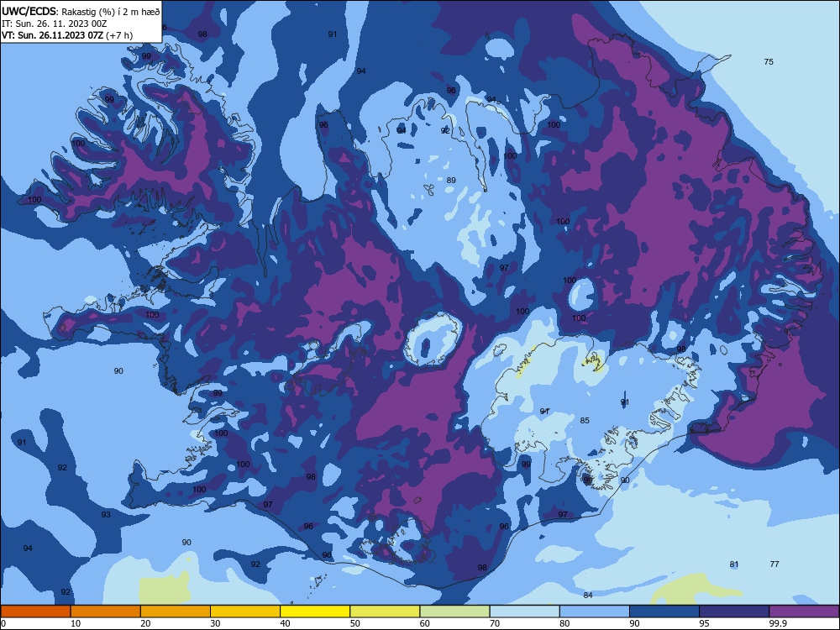
Task: Click the '89' humidity value on the map
Action: [x=451, y=180]
